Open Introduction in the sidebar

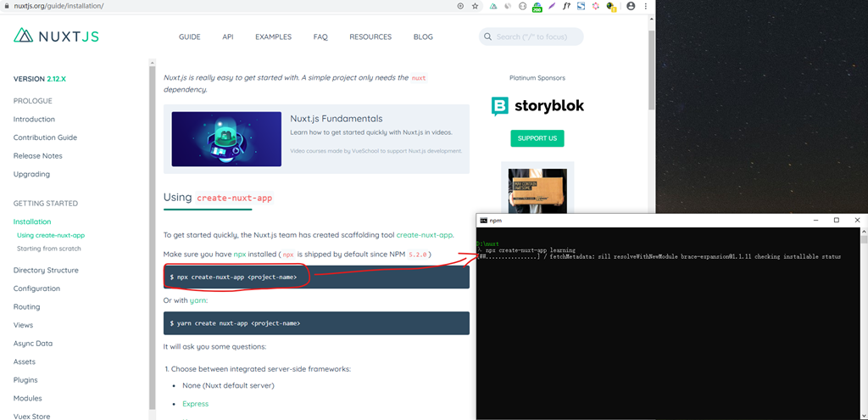(x=34, y=119)
